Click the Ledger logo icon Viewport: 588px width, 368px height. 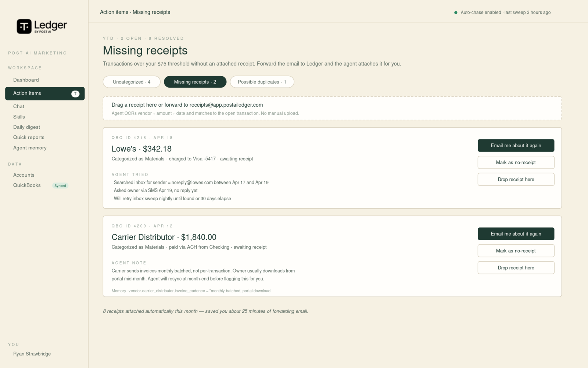click(24, 26)
